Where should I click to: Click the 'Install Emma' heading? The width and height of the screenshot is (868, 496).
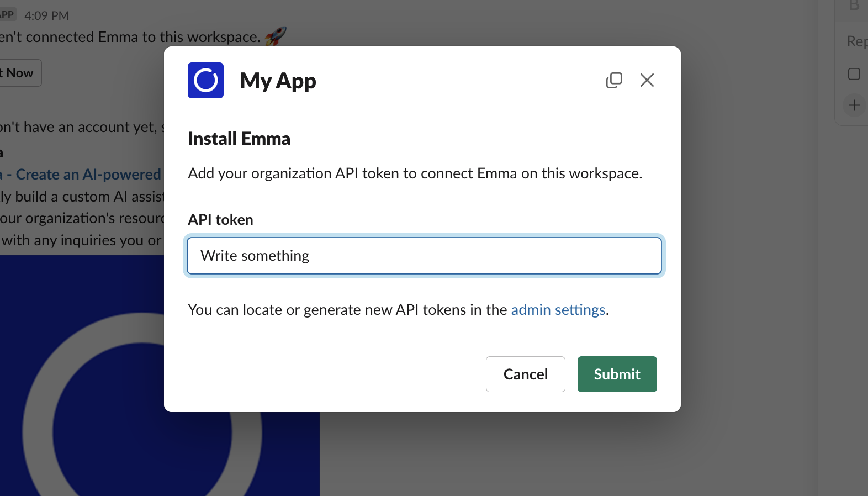tap(239, 139)
